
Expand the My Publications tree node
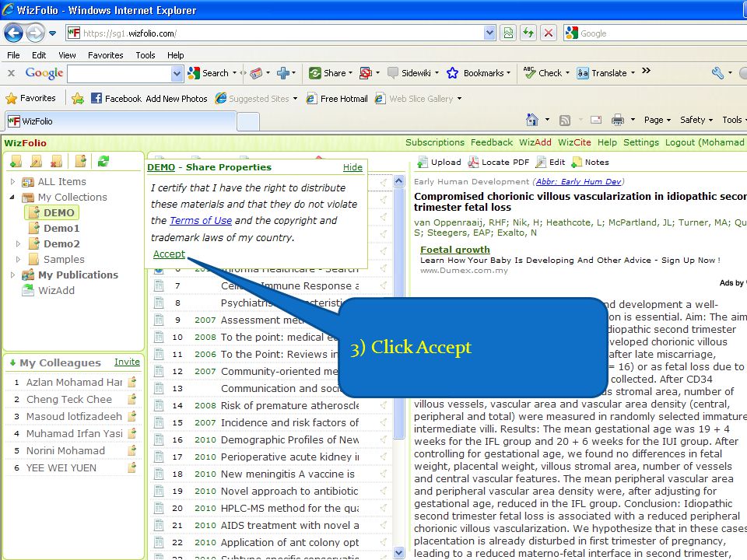click(13, 275)
